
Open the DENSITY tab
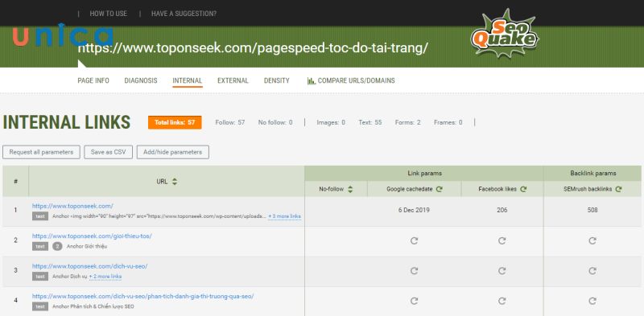tap(276, 81)
